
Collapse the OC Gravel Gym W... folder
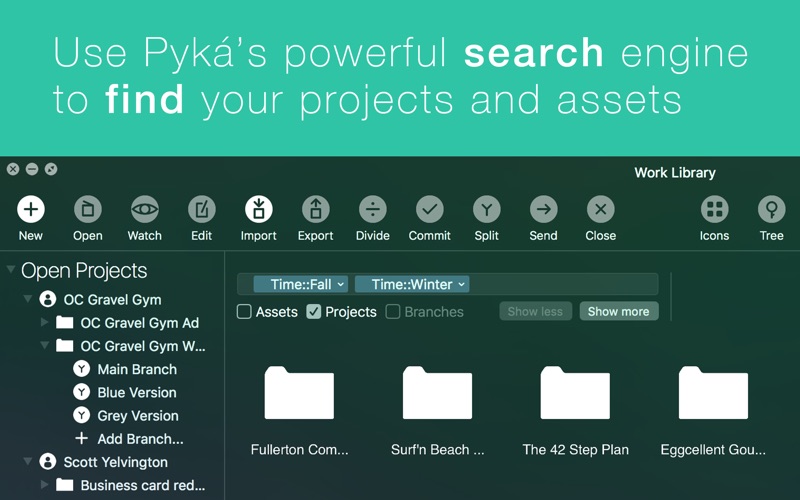pyautogui.click(x=45, y=345)
